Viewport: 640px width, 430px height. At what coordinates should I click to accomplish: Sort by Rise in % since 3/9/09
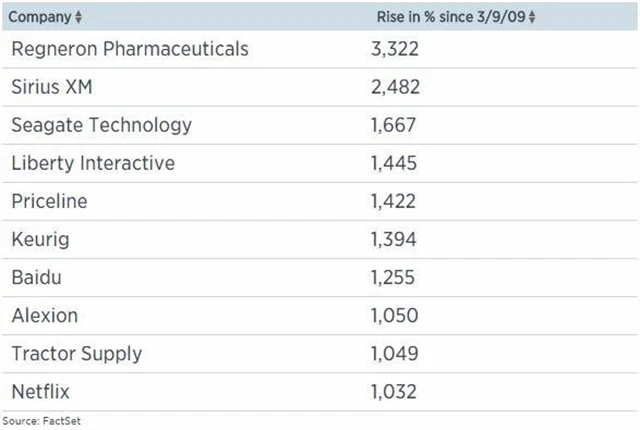[x=448, y=18]
